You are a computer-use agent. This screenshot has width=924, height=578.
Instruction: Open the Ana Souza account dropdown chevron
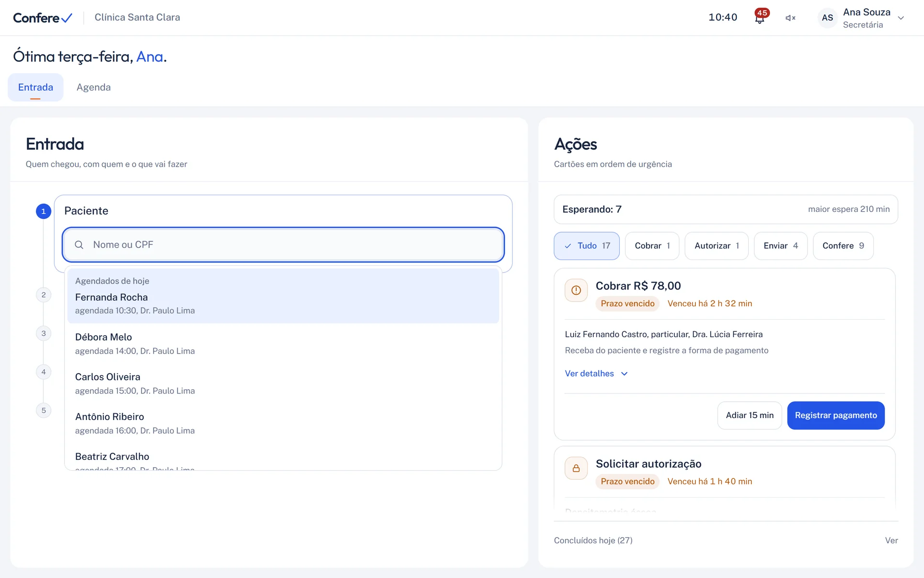[x=901, y=18]
